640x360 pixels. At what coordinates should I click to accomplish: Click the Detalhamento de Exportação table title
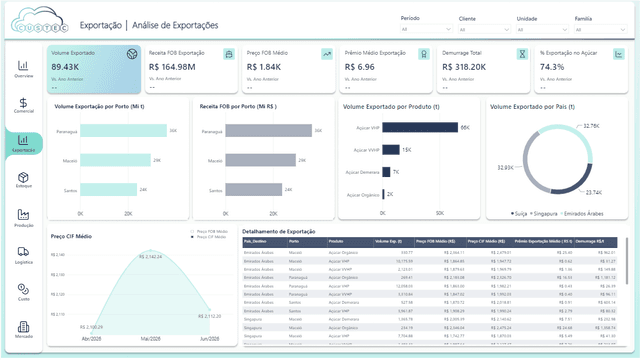point(279,231)
